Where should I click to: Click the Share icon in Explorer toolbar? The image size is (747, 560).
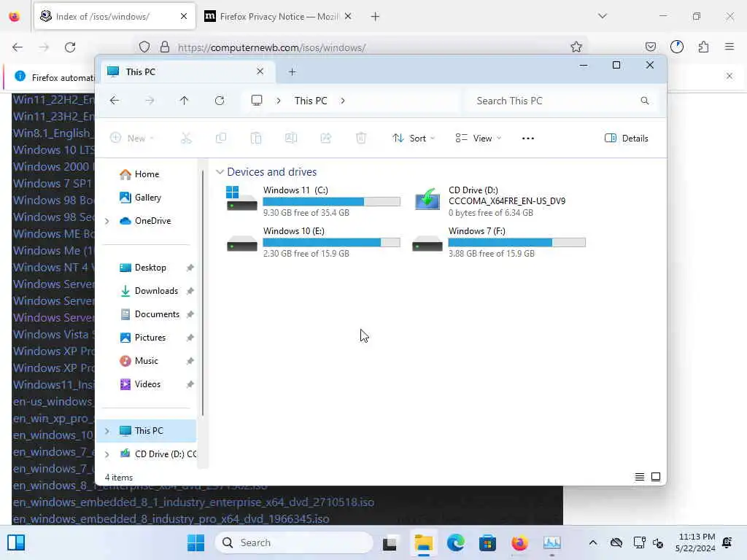point(326,138)
